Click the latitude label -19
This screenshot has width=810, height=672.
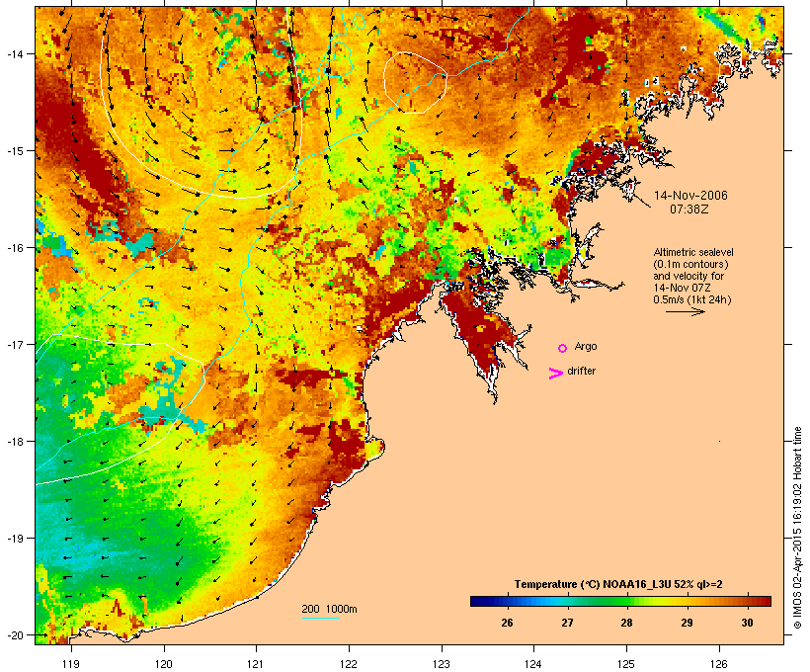pyautogui.click(x=14, y=539)
